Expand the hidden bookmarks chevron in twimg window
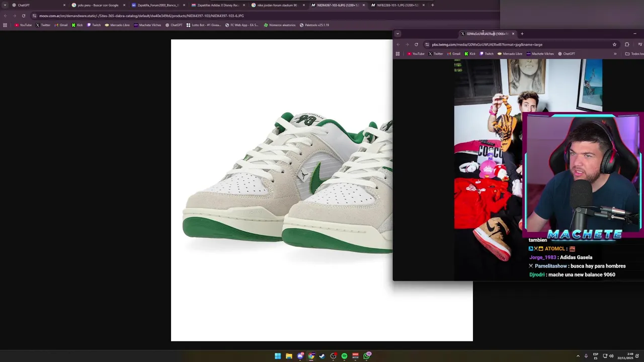Screen dimensions: 644x362 pos(615,54)
